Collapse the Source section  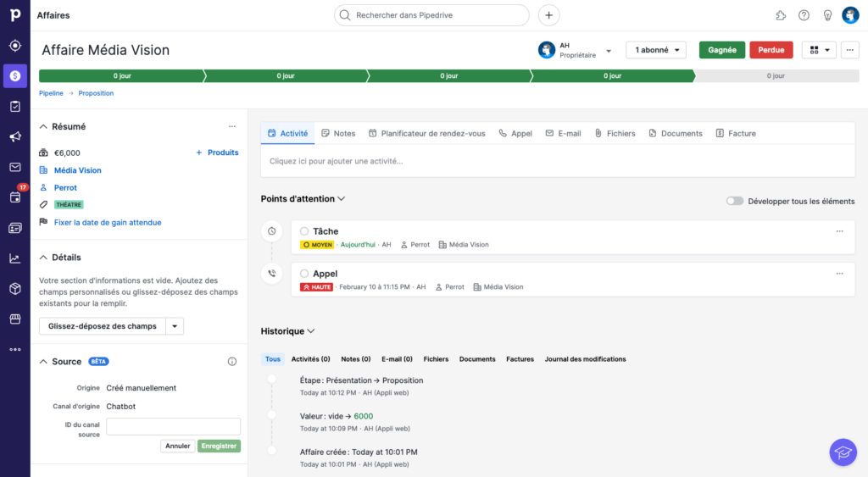43,361
